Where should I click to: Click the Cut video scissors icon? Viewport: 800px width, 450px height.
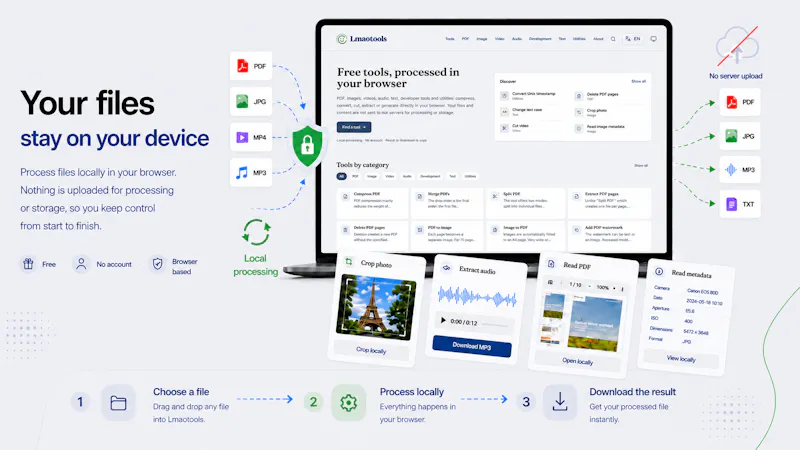coord(504,128)
